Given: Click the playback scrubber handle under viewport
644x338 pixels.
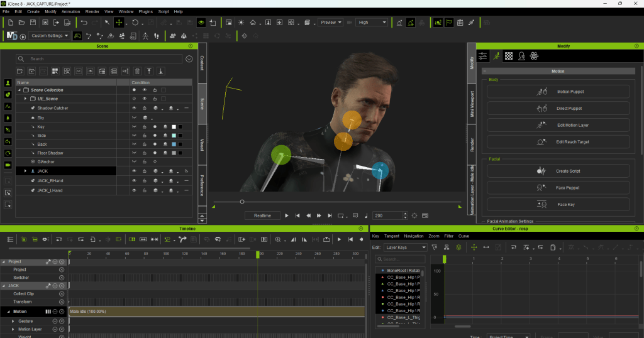Looking at the screenshot, I should tap(242, 202).
